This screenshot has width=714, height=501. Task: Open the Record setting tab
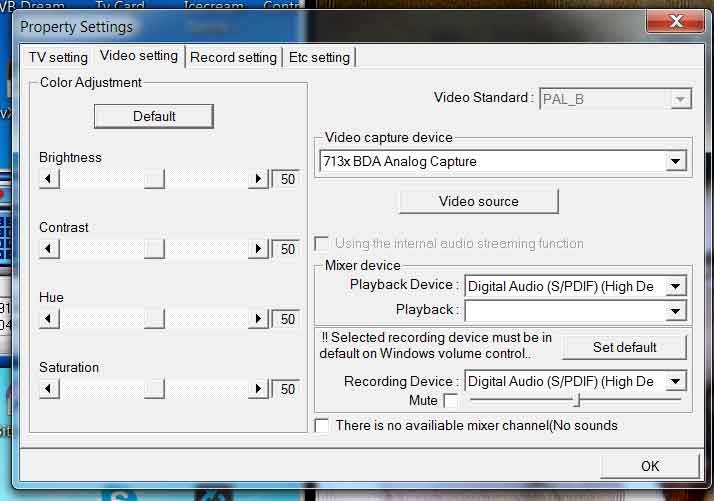(233, 57)
